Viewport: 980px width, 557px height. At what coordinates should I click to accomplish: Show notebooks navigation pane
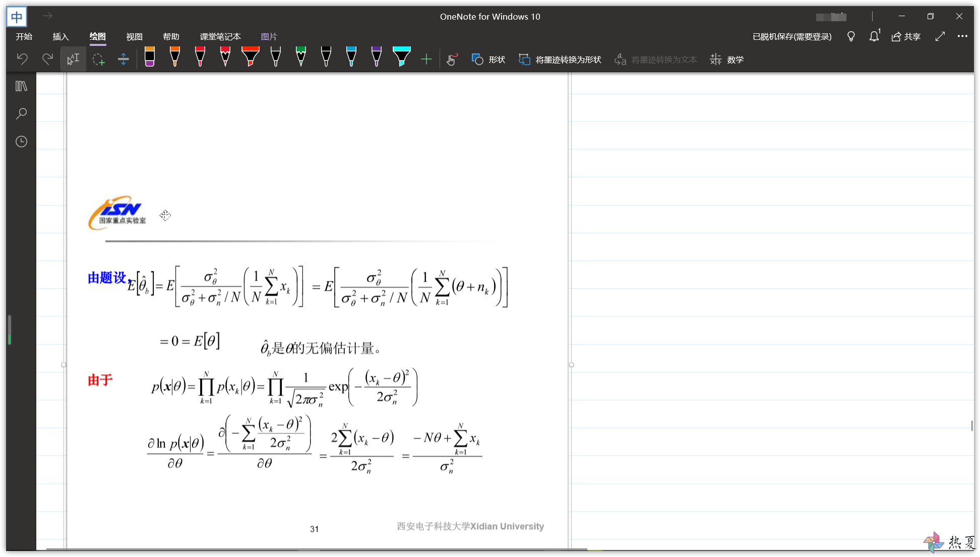[x=21, y=86]
